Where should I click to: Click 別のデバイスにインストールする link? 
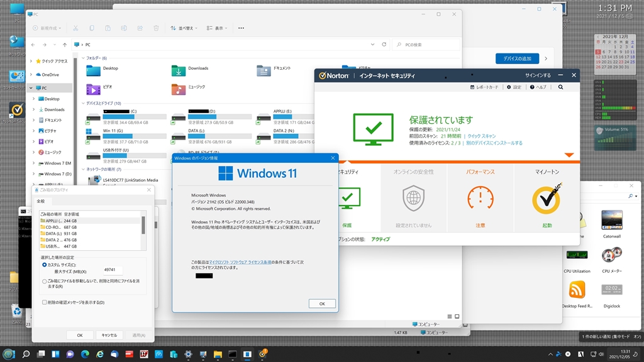[494, 143]
